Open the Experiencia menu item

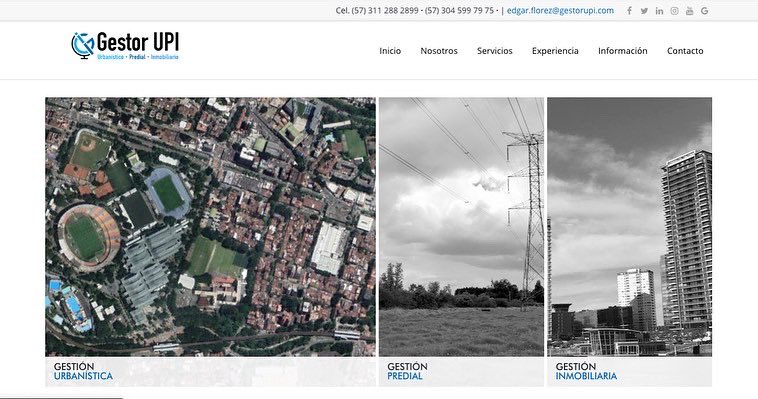pyautogui.click(x=555, y=51)
